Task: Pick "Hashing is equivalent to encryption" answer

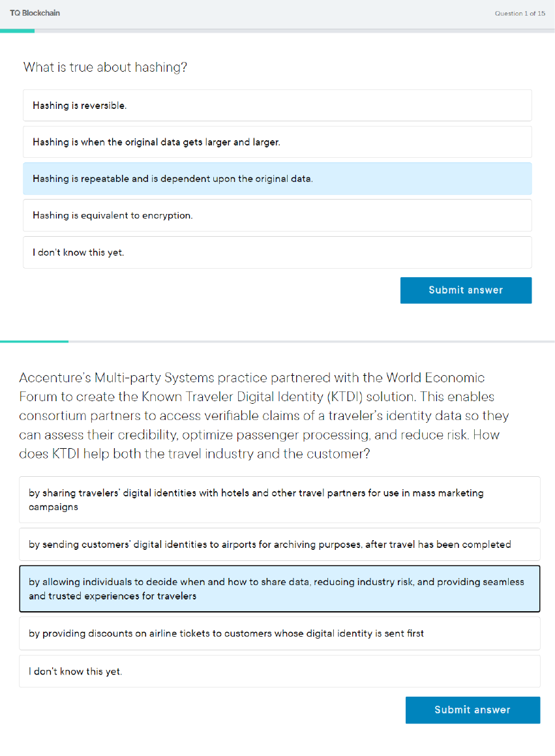Action: pos(277,215)
